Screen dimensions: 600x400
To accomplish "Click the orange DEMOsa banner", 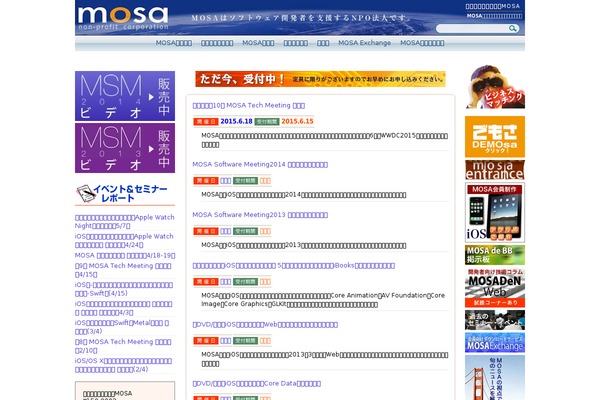I will pyautogui.click(x=495, y=137).
